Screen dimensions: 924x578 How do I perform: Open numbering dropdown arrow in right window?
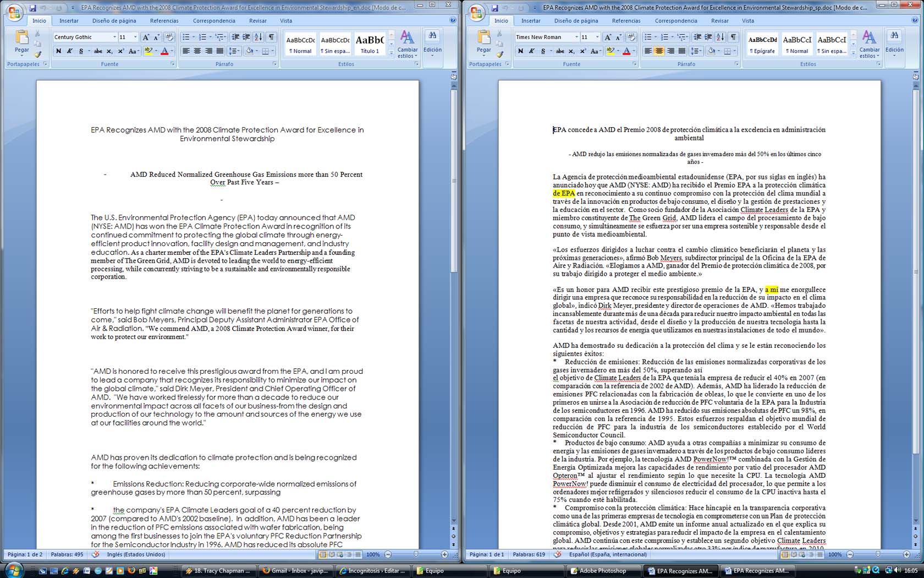[673, 37]
